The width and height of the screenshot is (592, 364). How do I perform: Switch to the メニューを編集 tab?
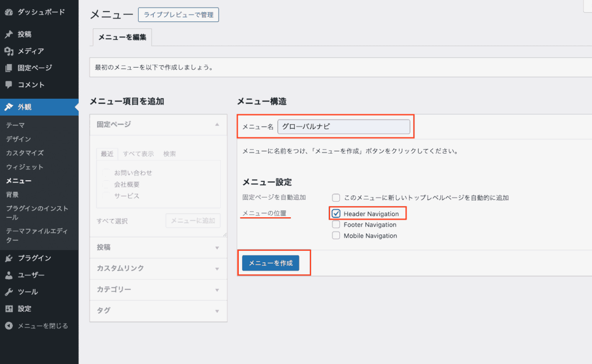(x=122, y=38)
